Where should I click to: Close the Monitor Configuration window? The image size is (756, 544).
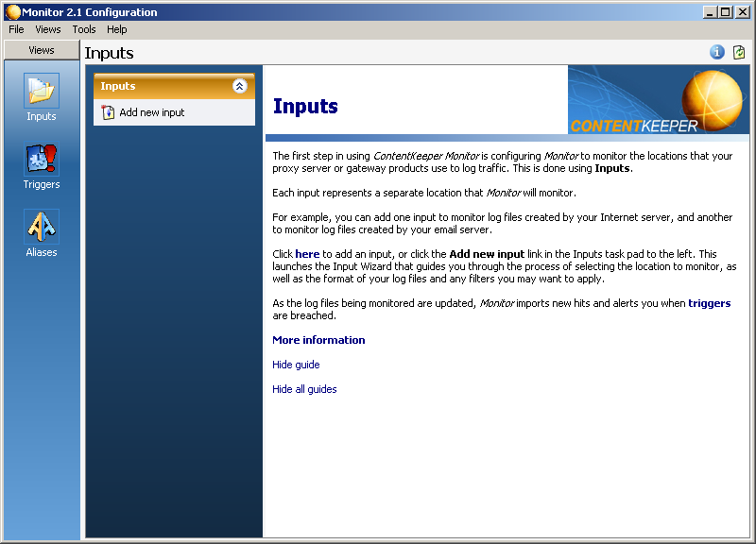coord(743,12)
